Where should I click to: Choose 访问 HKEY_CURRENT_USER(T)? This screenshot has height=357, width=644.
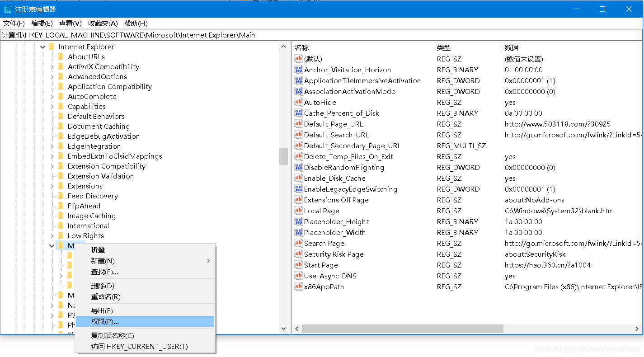145,346
